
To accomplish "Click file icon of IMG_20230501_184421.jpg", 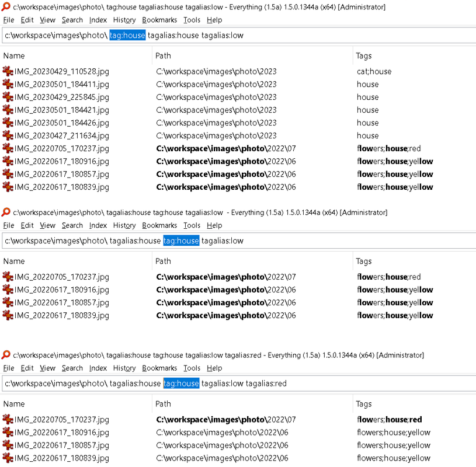I will pos(8,110).
